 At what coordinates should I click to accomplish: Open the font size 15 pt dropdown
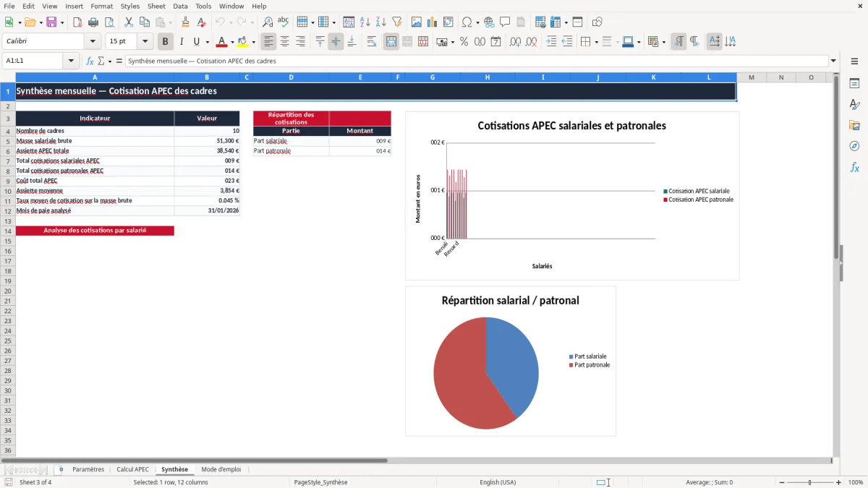[145, 42]
